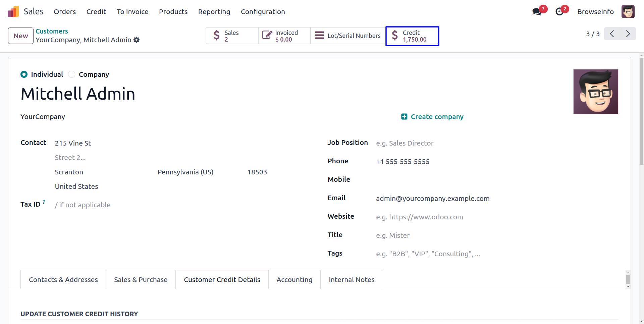Viewport: 644px width, 324px height.
Task: Select the Company radio button
Action: pyautogui.click(x=72, y=74)
